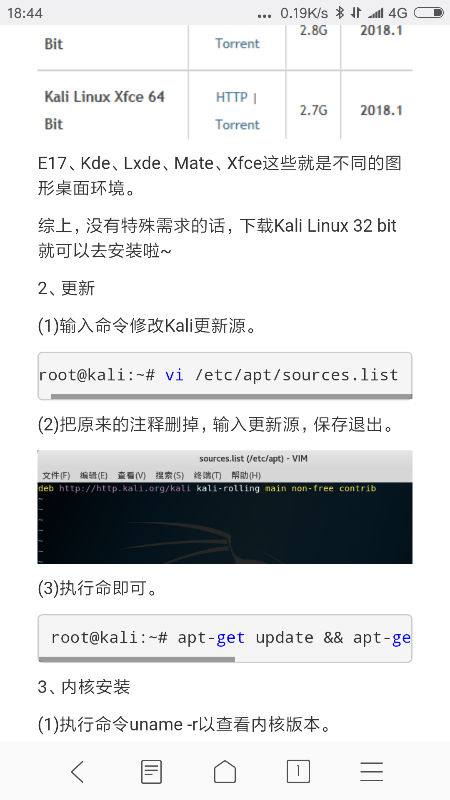The image size is (450, 800).
Task: Tap the VIM sources.list screenshot image
Action: click(225, 507)
